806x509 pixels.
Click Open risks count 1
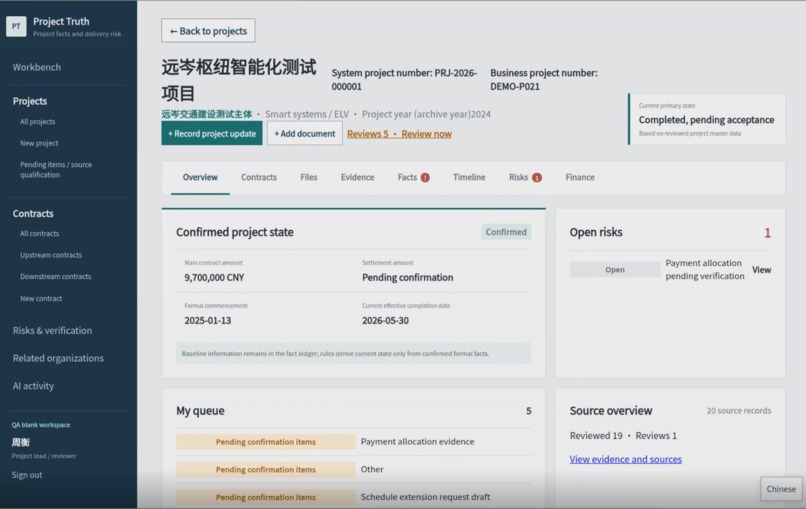pos(767,233)
